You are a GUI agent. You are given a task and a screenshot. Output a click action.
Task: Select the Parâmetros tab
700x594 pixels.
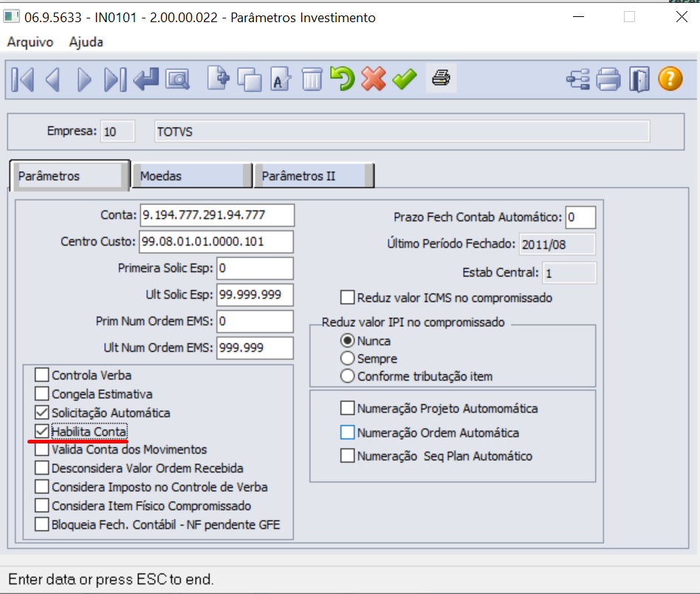[69, 176]
